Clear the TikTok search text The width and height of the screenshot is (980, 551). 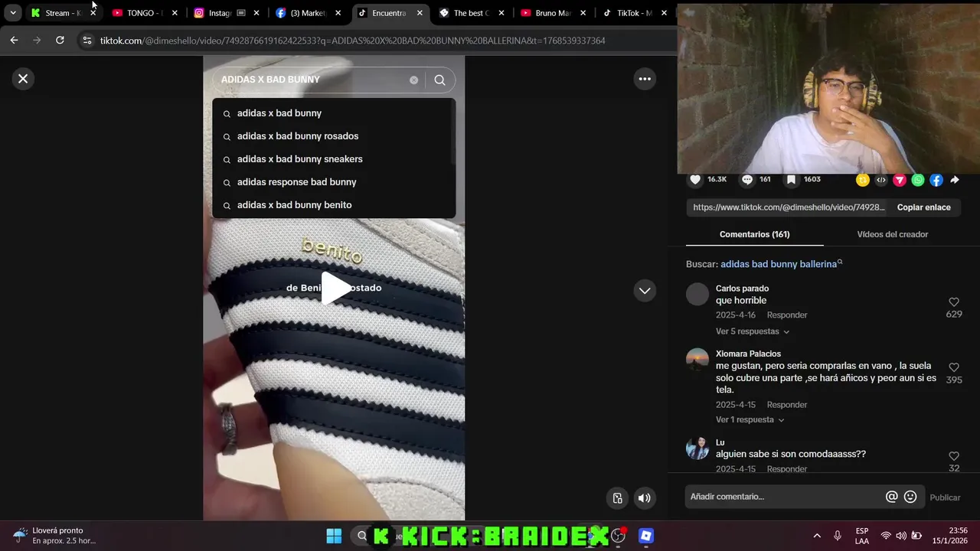(413, 80)
